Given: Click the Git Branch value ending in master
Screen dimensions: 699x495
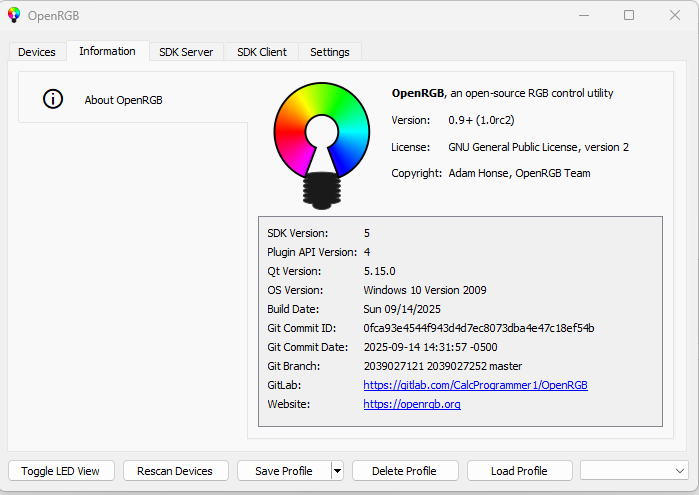Looking at the screenshot, I should [443, 366].
